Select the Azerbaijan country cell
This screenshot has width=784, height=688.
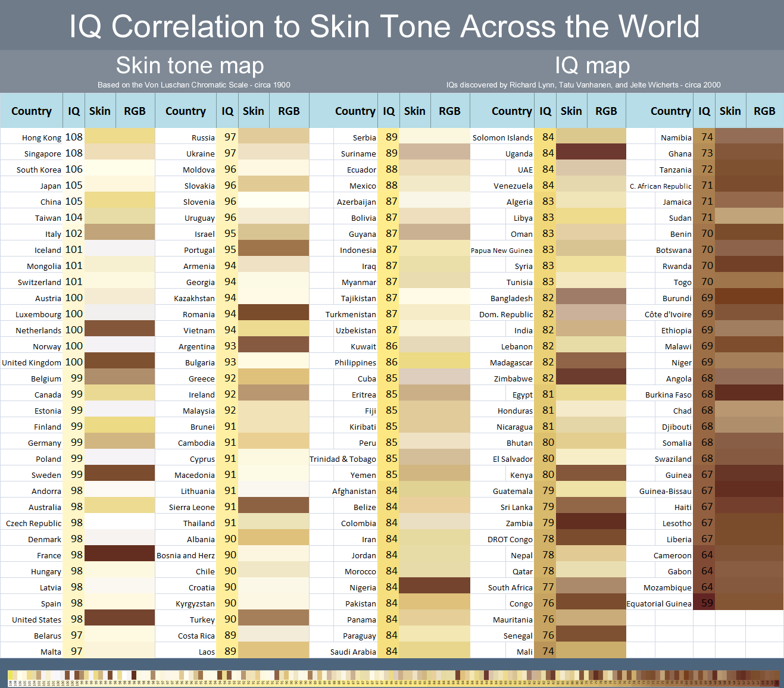point(343,202)
